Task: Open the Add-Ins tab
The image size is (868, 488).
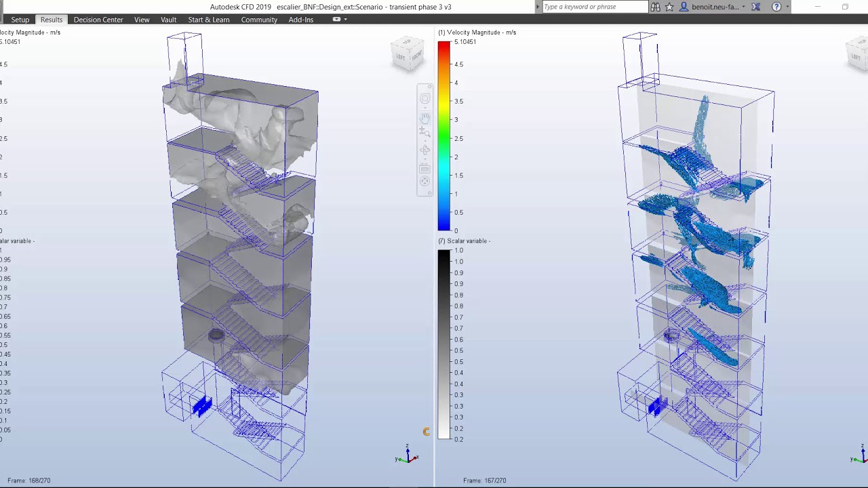Action: point(301,20)
